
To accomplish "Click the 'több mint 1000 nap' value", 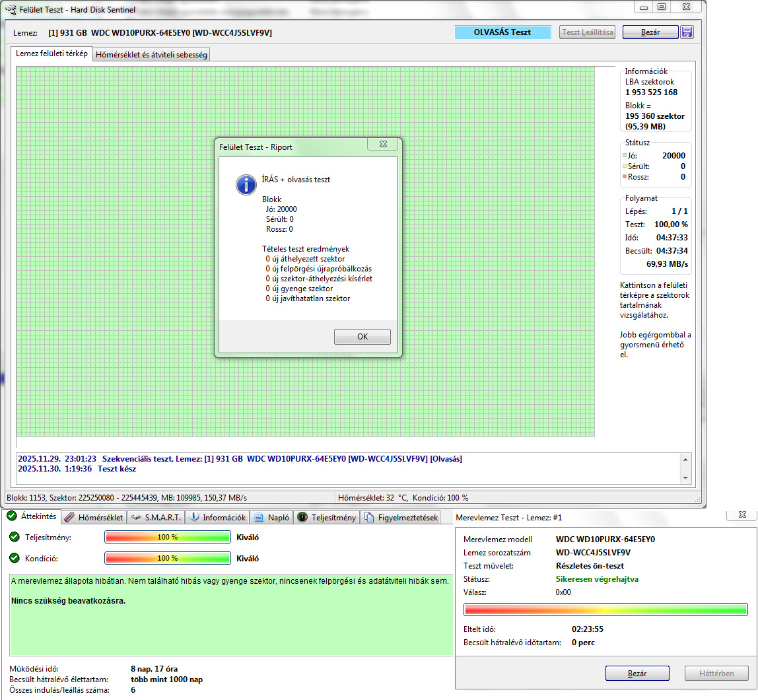I will [x=167, y=680].
